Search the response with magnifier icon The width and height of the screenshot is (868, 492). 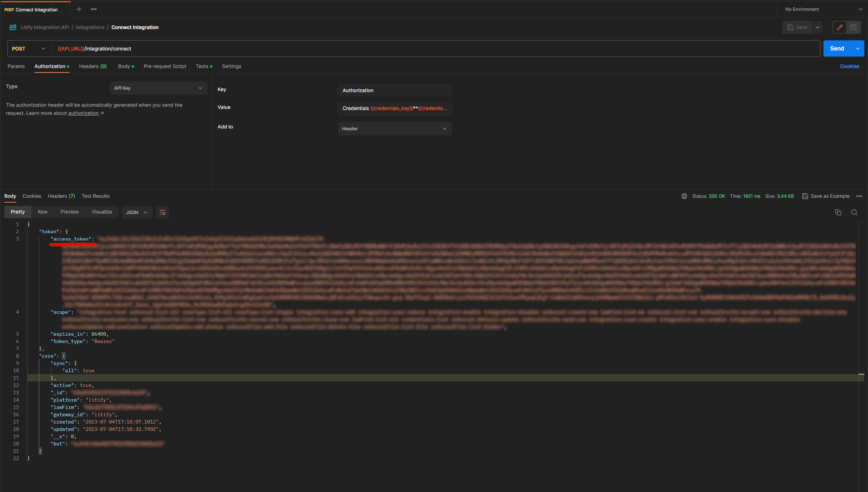click(x=854, y=212)
